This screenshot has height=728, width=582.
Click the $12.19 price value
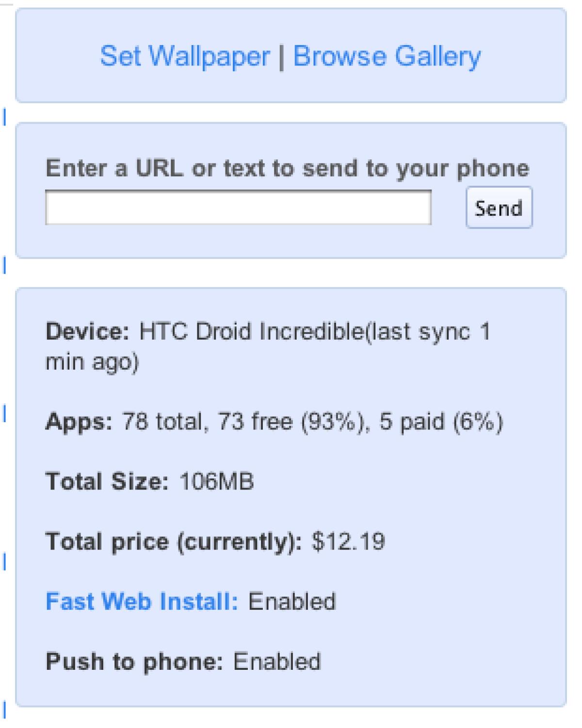[x=348, y=541]
